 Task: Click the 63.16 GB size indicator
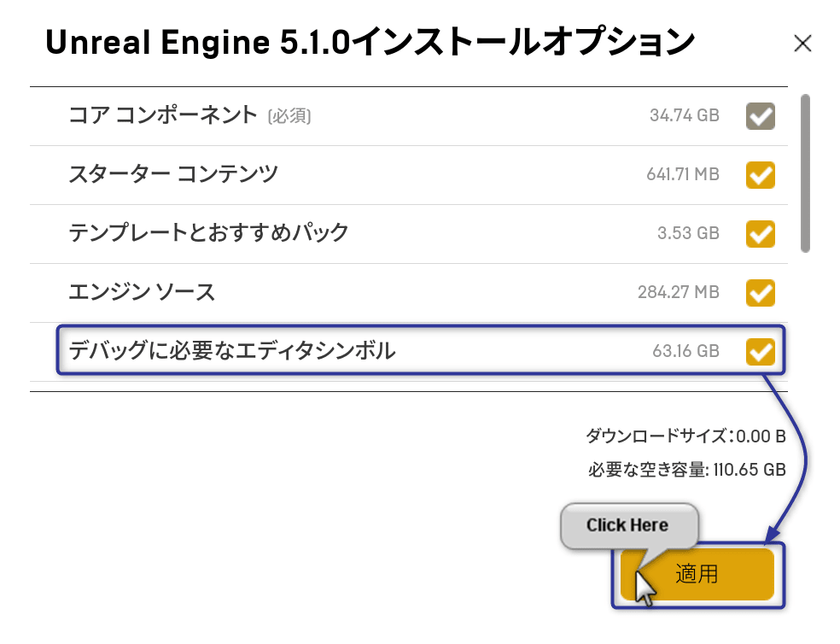685,350
